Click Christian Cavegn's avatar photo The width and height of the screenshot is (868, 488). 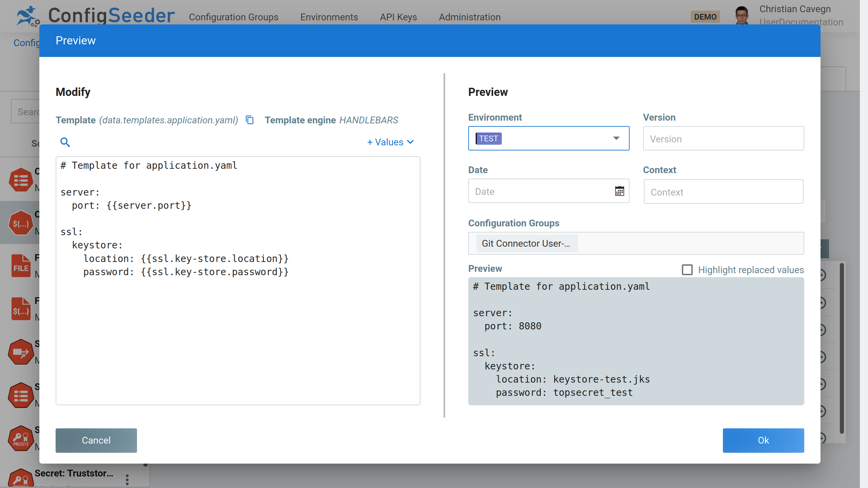click(742, 15)
